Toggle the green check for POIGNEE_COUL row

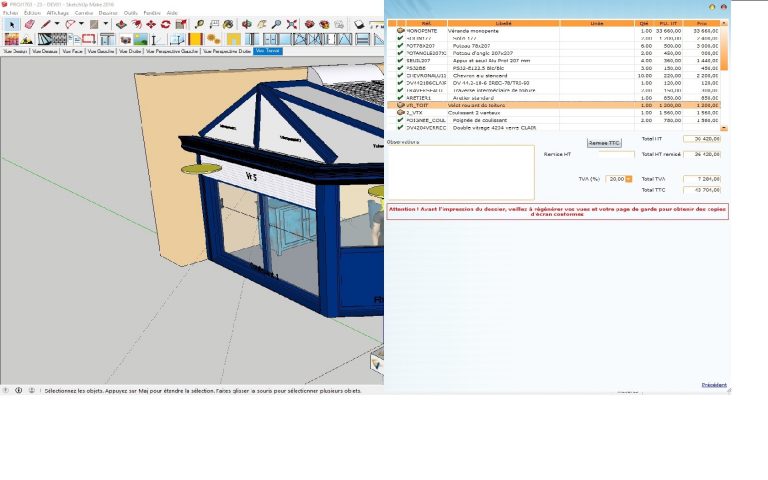pyautogui.click(x=401, y=120)
